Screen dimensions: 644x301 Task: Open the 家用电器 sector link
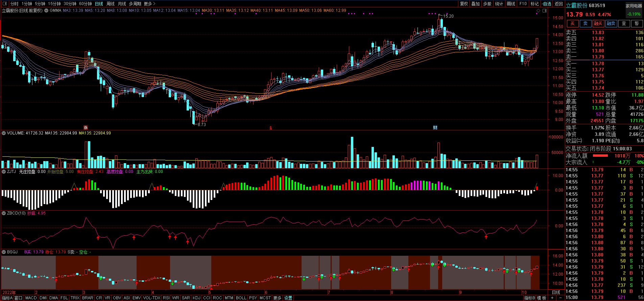coord(634,6)
